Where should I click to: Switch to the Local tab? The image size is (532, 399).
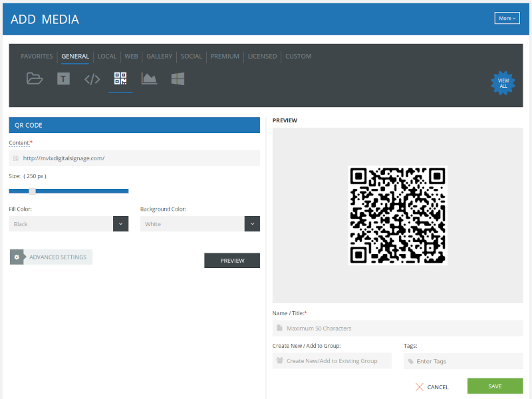[x=107, y=57]
